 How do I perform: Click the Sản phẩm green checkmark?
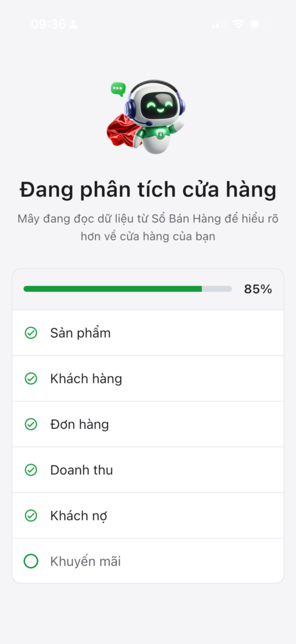(x=31, y=333)
